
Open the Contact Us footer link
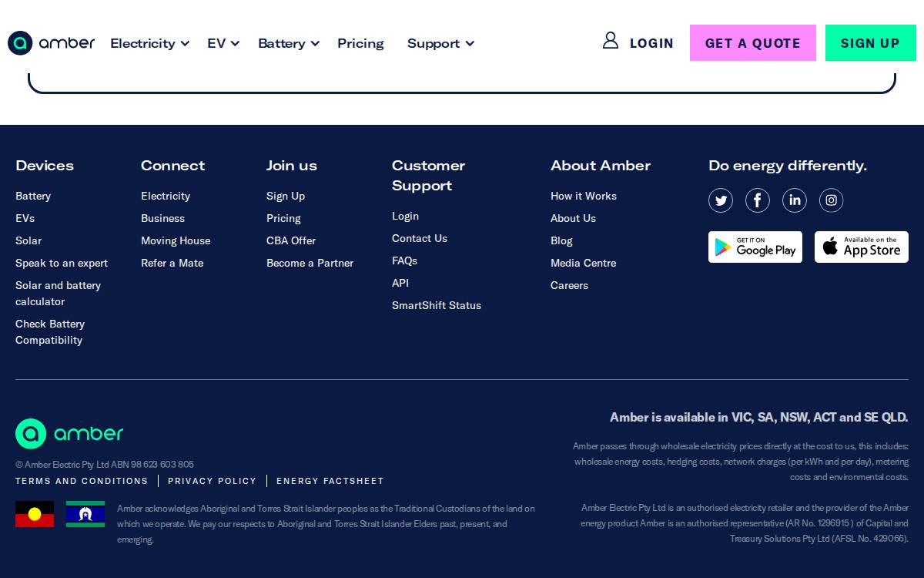(420, 238)
